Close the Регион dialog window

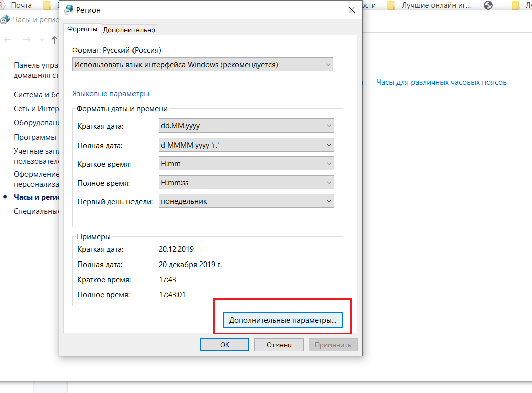(351, 10)
